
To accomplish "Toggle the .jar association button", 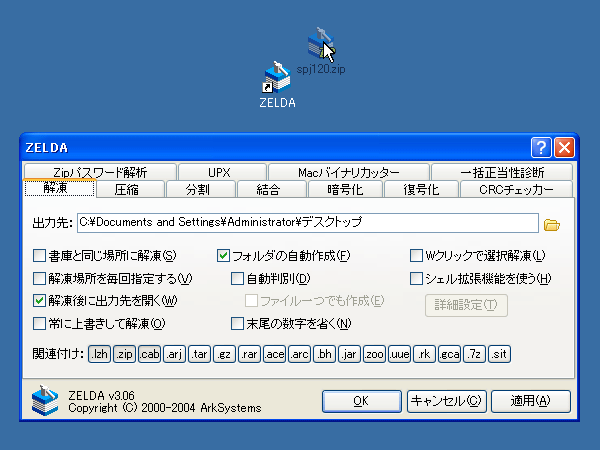I will click(349, 354).
